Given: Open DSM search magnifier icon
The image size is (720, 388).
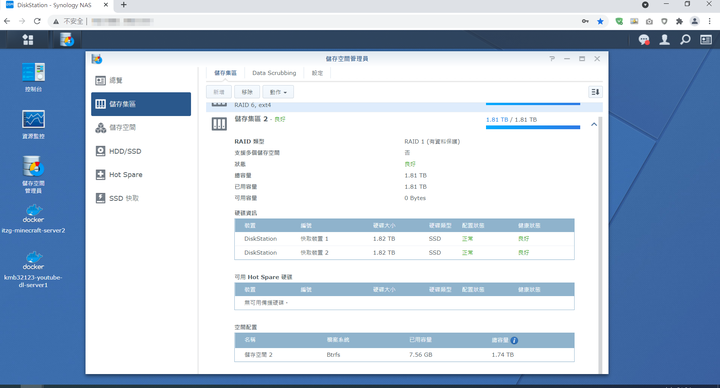Looking at the screenshot, I should [x=685, y=40].
